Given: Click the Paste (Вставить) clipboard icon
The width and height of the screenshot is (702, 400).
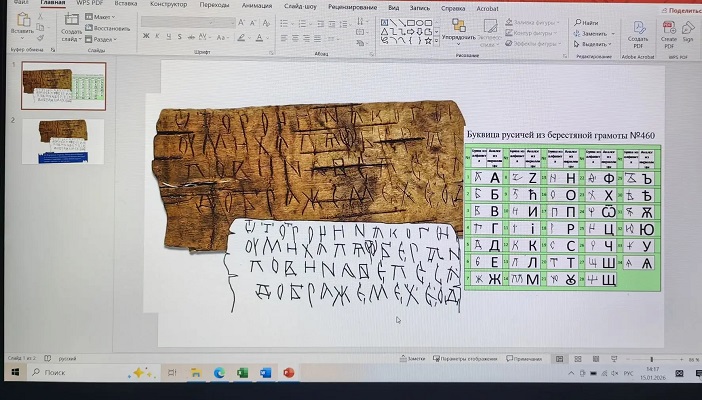Looking at the screenshot, I should tap(22, 20).
